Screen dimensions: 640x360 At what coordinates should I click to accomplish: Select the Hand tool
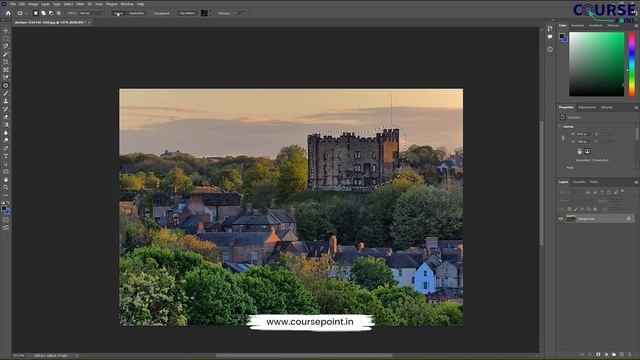(x=6, y=180)
